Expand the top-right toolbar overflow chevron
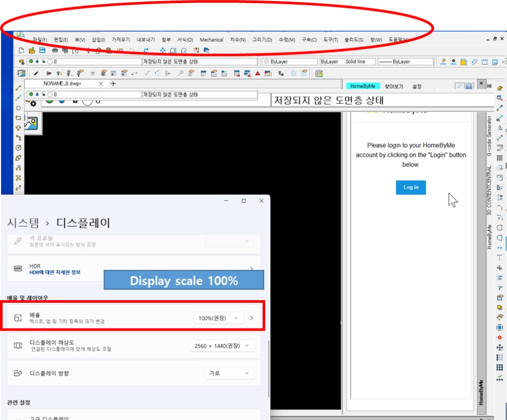The height and width of the screenshot is (420, 507). click(x=504, y=61)
